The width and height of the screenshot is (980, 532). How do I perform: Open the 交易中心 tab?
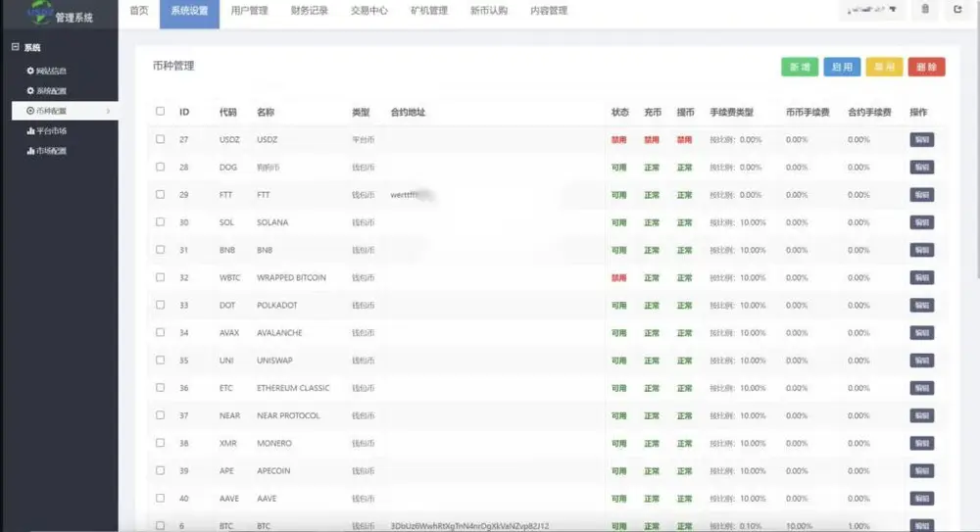(368, 11)
